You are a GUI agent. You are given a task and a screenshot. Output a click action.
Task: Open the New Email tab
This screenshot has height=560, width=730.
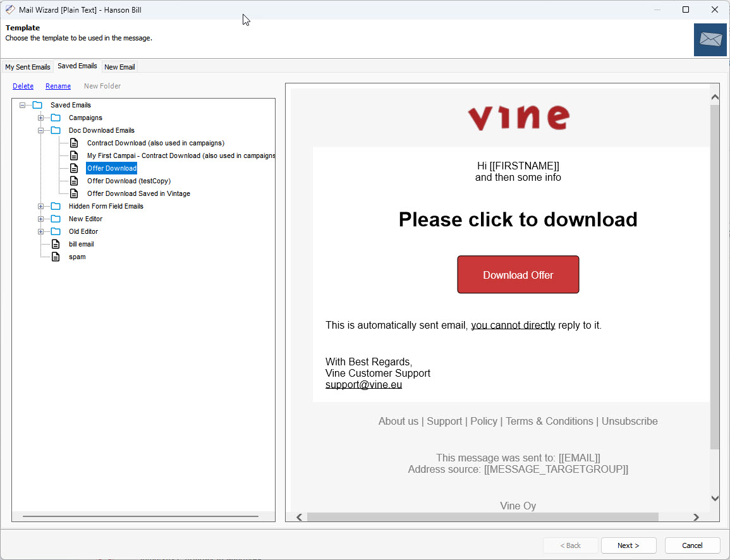click(x=119, y=67)
